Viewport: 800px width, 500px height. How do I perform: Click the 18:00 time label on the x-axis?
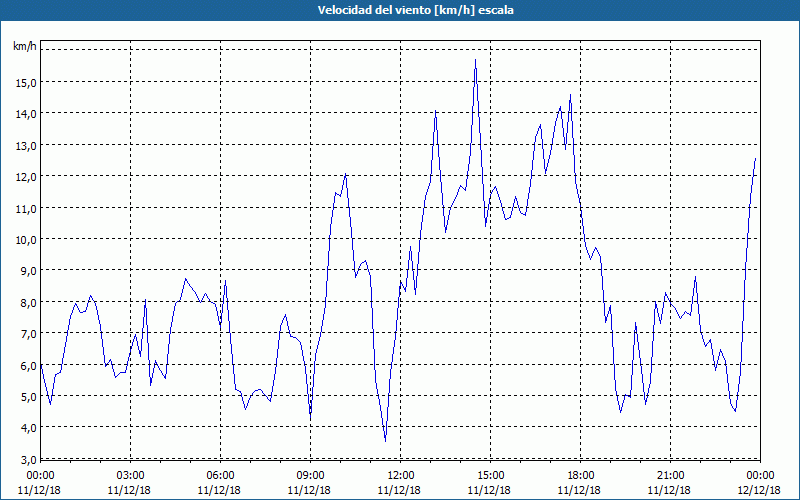(x=580, y=475)
